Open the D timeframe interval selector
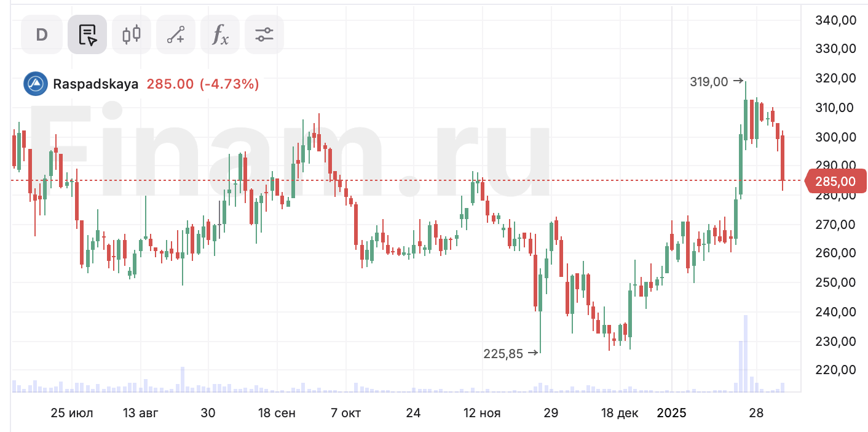 (42, 34)
